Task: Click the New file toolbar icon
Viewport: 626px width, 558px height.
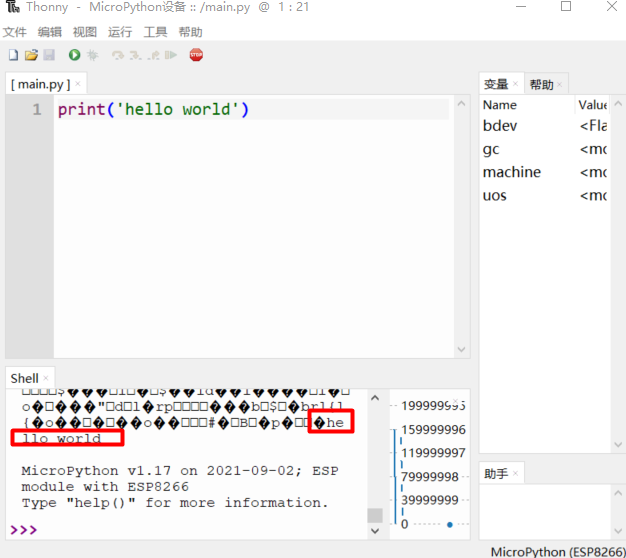Action: pos(14,55)
